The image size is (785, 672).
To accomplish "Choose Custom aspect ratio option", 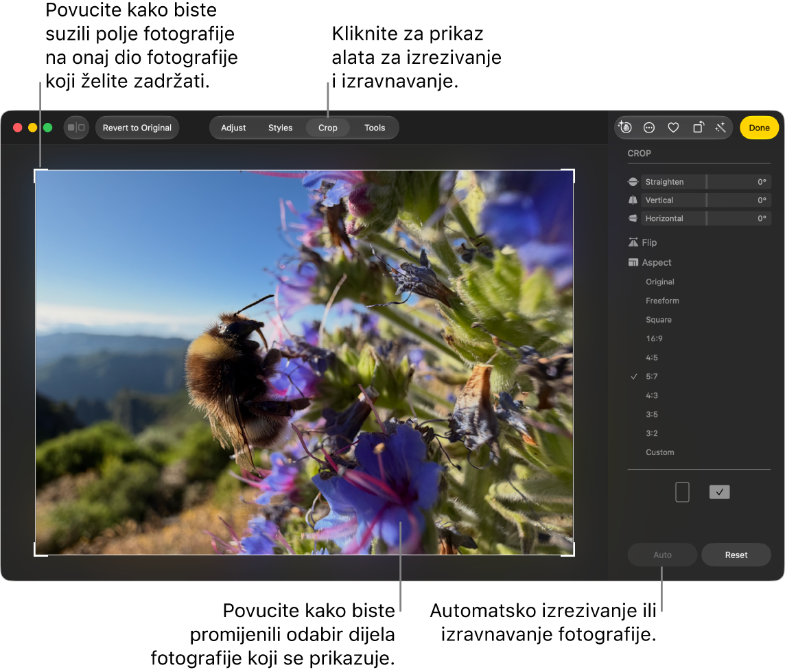I will (660, 452).
